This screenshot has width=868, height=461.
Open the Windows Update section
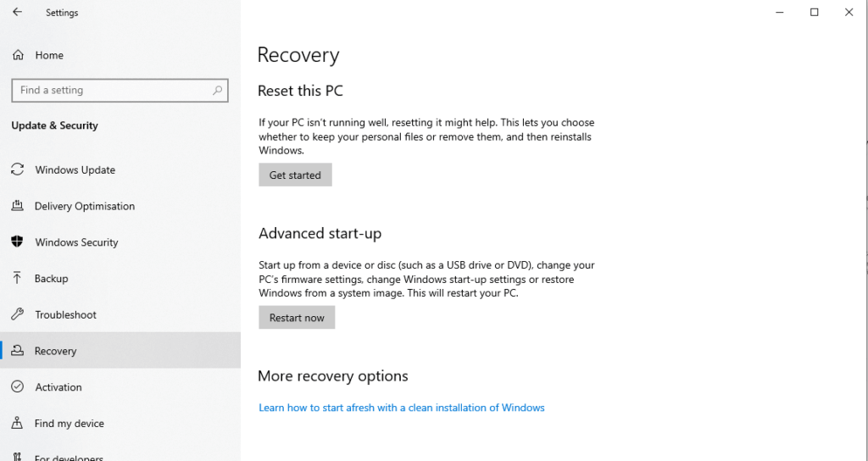pyautogui.click(x=120, y=169)
